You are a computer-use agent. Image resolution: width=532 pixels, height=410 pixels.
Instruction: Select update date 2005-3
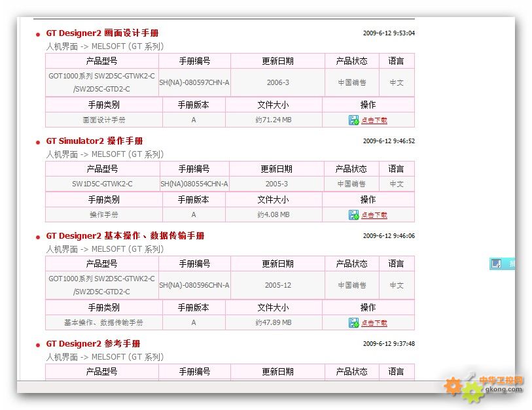[277, 184]
